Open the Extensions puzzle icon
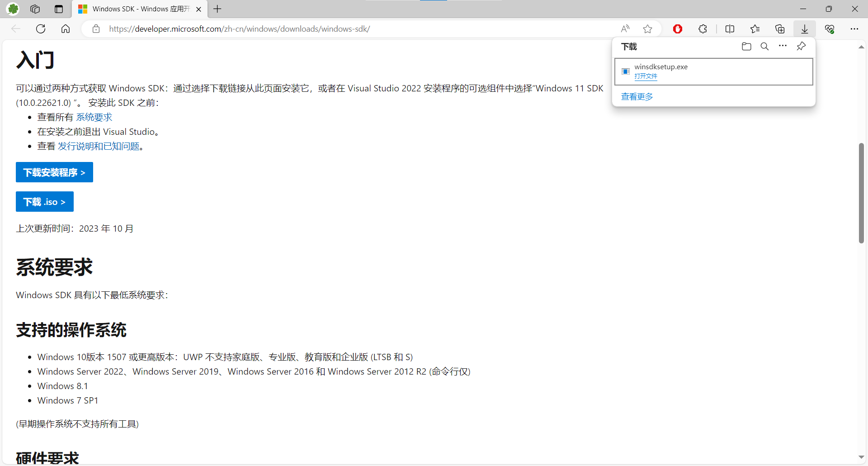Viewport: 868px width, 466px height. (x=703, y=29)
